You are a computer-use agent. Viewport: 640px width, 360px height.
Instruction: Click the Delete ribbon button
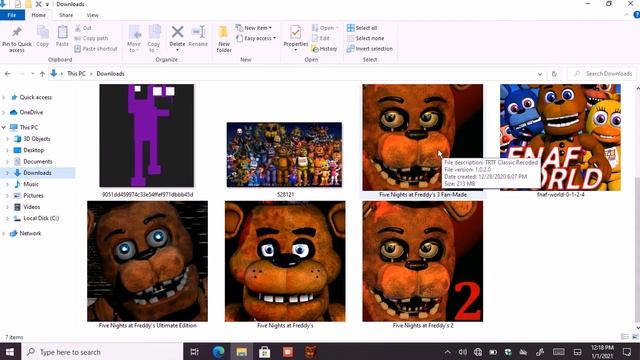177,38
